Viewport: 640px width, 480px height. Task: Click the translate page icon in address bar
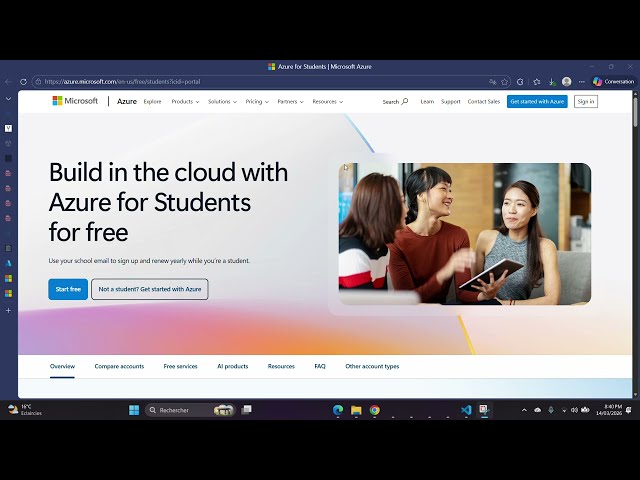[x=493, y=82]
